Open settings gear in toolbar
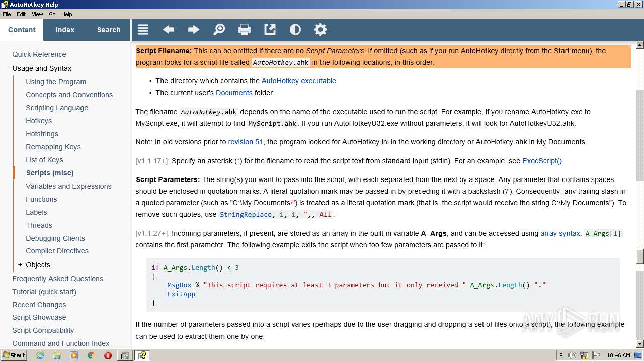This screenshot has height=362, width=644. click(x=320, y=30)
